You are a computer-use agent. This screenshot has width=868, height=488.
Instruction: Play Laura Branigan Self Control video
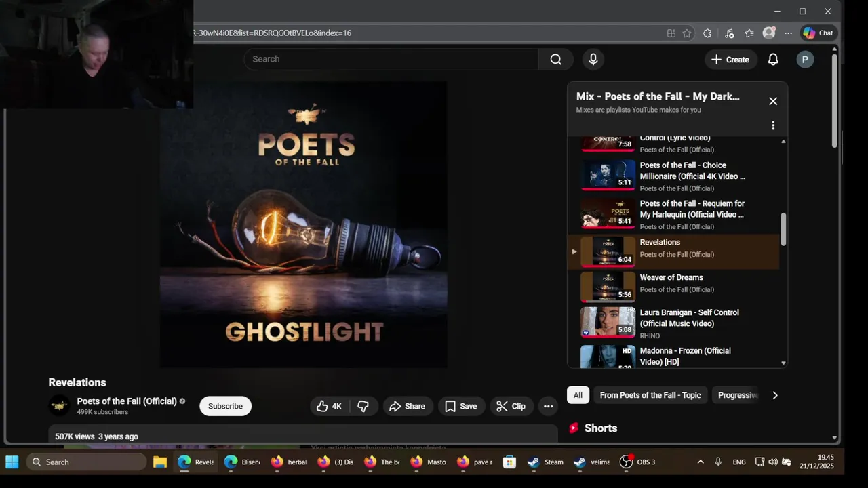pos(673,323)
